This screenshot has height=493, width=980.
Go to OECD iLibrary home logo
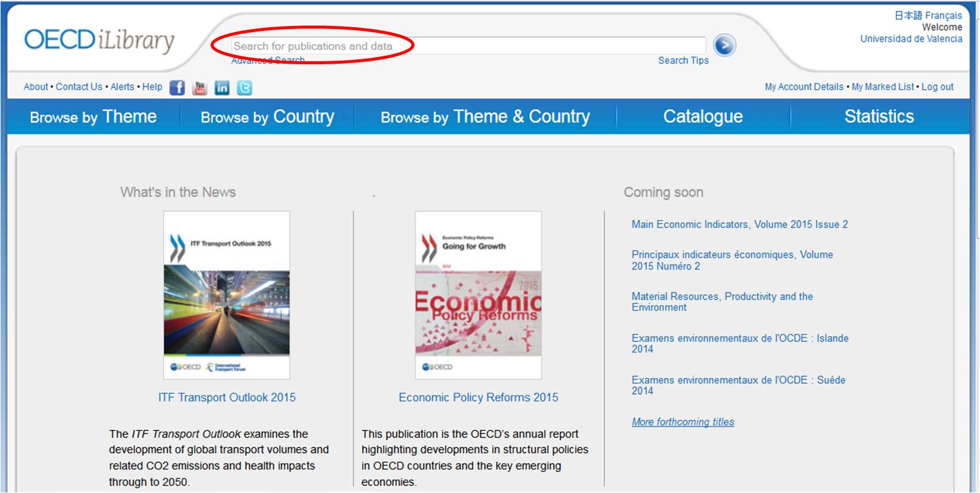[99, 41]
